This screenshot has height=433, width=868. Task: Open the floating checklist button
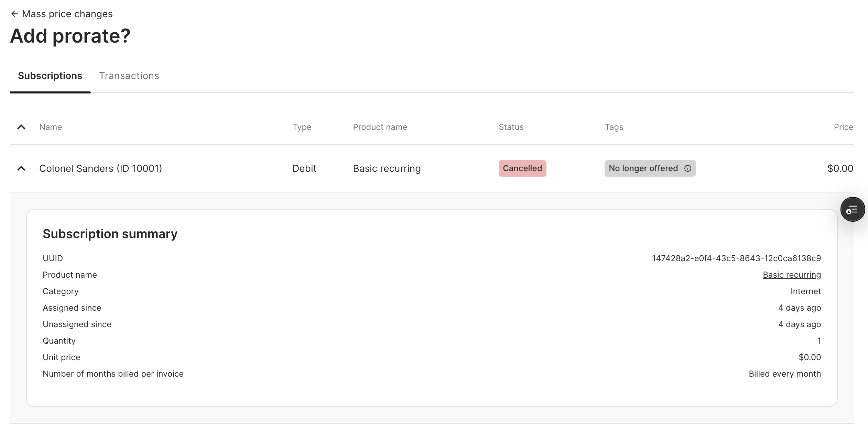(x=853, y=209)
